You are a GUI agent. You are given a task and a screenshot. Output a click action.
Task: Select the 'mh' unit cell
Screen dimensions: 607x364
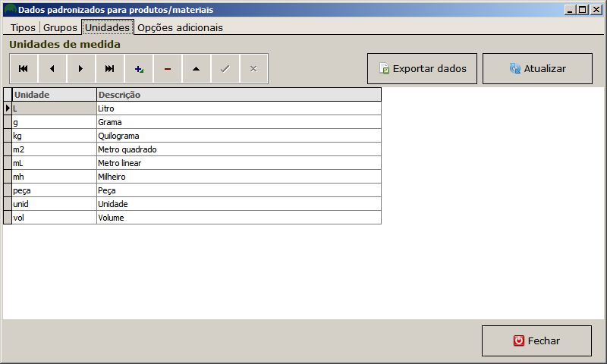point(54,177)
